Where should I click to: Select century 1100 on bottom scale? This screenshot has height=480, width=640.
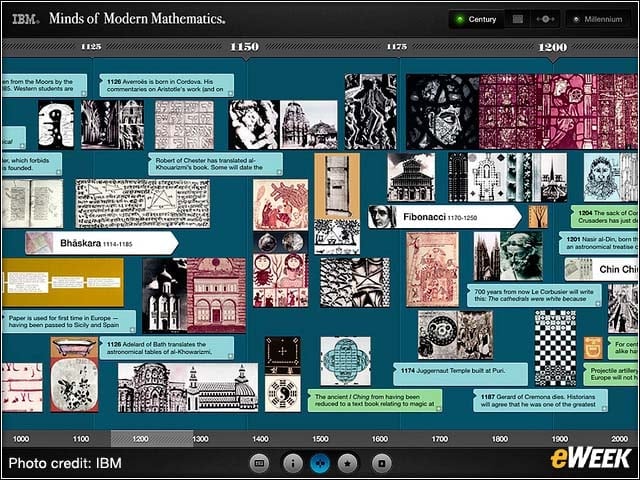click(80, 439)
